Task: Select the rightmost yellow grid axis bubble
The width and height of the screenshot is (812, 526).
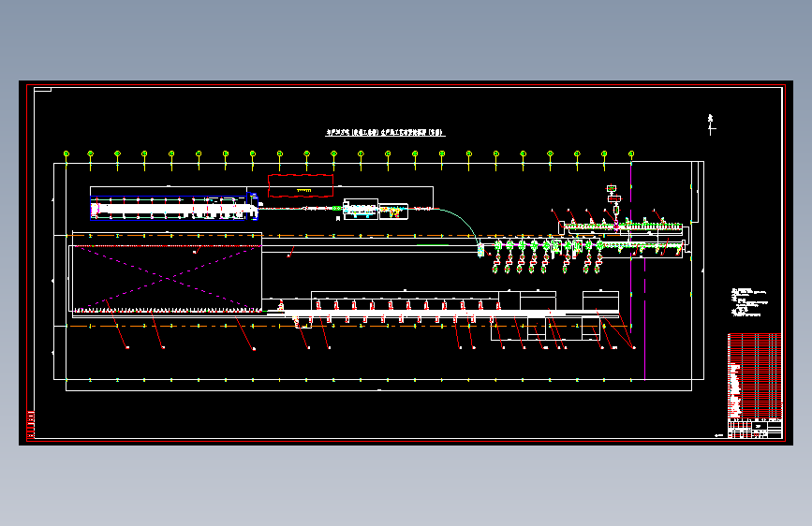Action: coord(631,153)
